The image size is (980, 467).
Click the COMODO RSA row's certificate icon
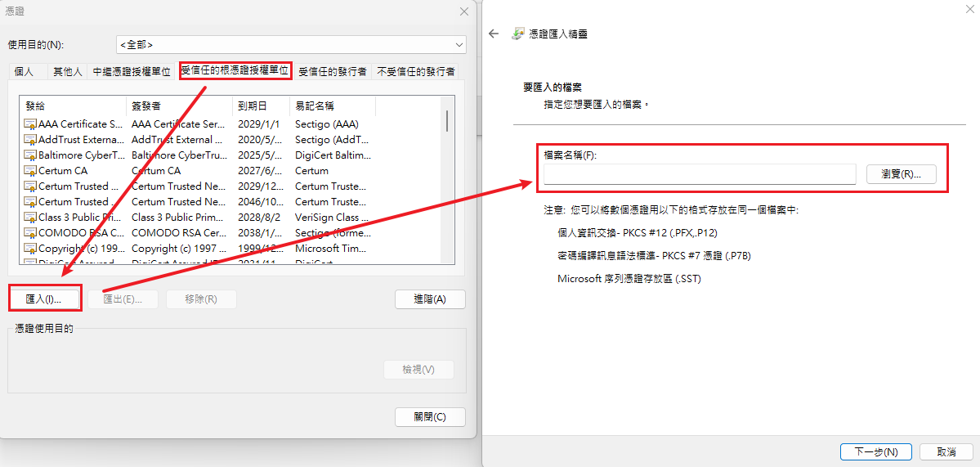click(30, 233)
